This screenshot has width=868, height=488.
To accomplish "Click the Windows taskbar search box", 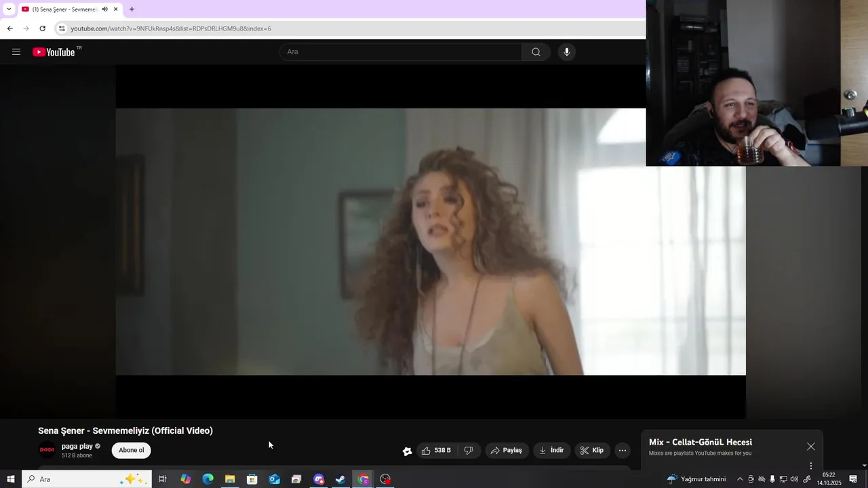I will pos(87,479).
